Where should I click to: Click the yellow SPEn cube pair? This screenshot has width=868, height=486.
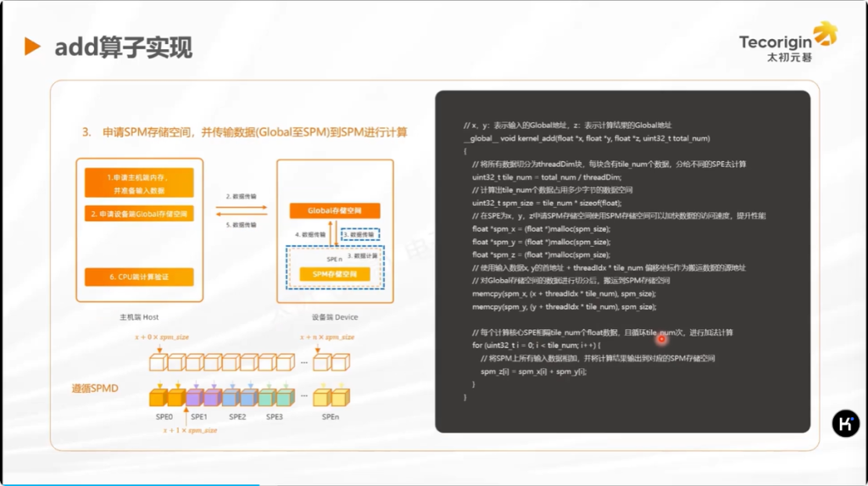(x=330, y=397)
